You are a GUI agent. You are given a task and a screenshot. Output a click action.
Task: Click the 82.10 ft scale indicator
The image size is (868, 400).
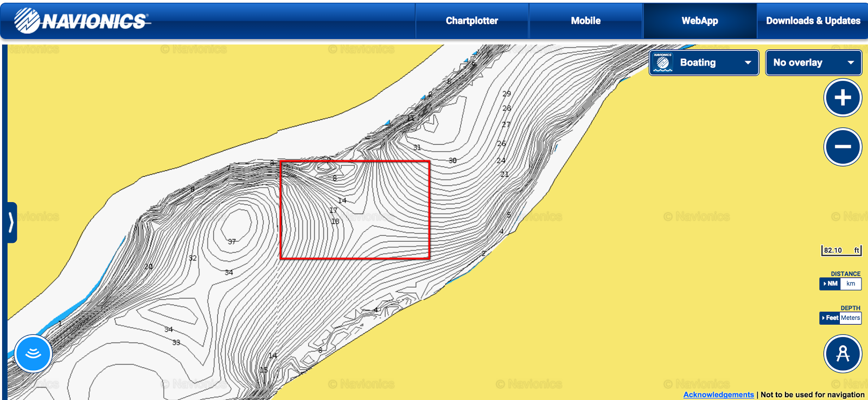tap(841, 250)
